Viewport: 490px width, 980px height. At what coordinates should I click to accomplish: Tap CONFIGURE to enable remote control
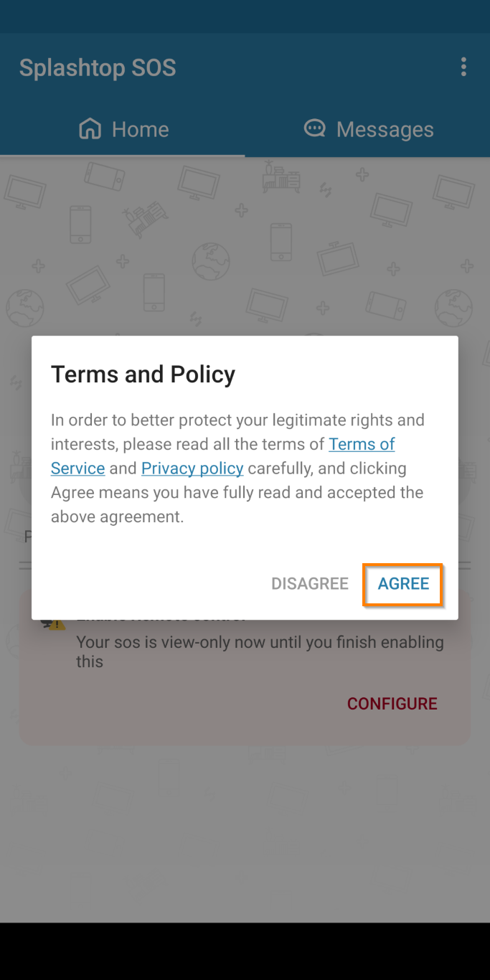[392, 703]
